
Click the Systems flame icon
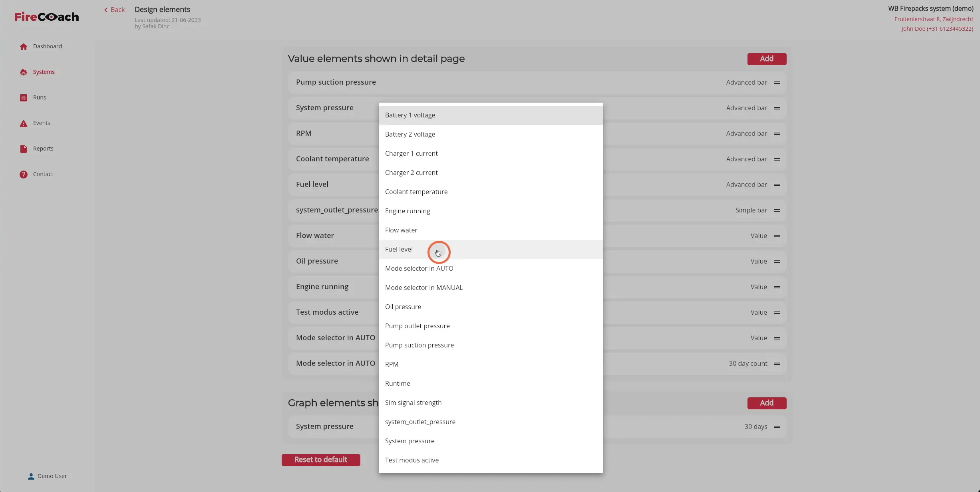[24, 72]
